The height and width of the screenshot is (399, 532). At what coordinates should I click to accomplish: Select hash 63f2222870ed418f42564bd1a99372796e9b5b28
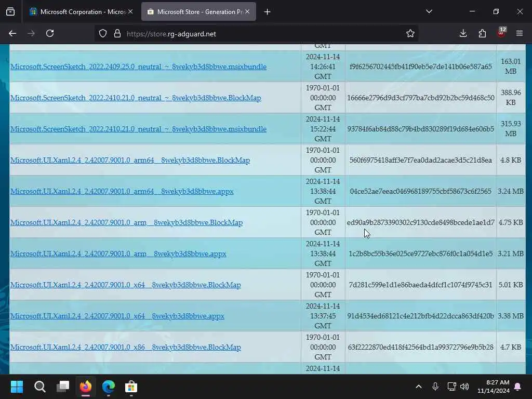(x=421, y=348)
